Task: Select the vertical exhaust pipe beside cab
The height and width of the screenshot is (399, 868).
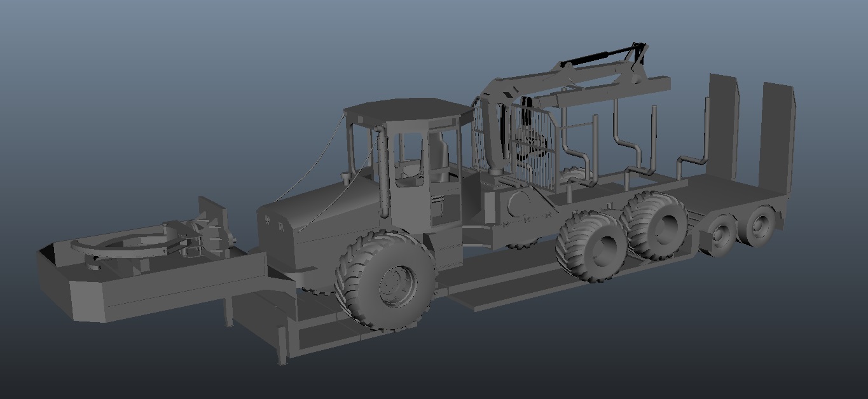Action: (x=383, y=172)
